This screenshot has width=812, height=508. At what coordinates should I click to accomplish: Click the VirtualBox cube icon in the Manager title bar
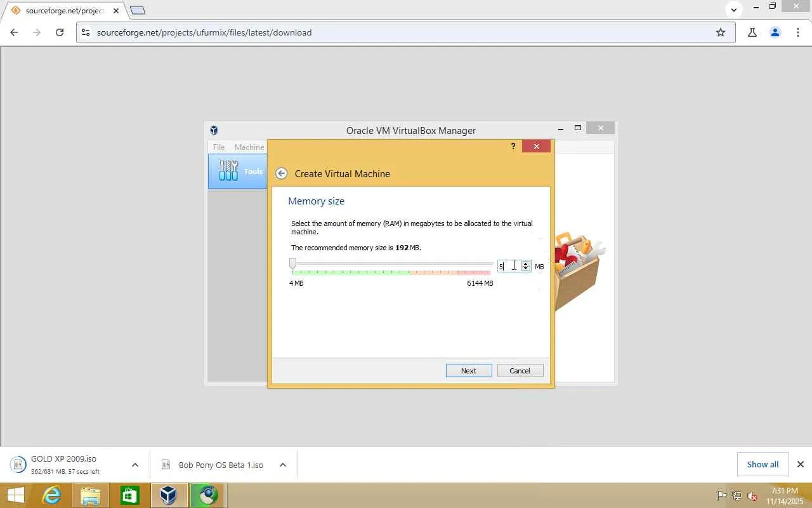tap(214, 130)
